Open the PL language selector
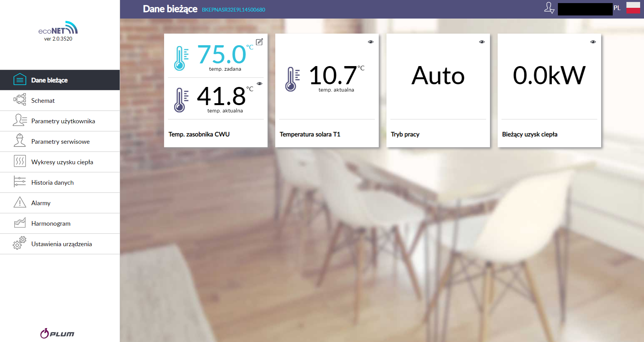 [x=617, y=8]
